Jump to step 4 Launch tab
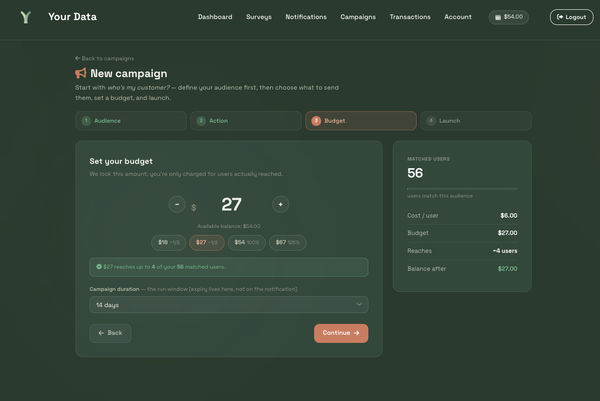Screen dimensions: 600x401 click(x=476, y=121)
